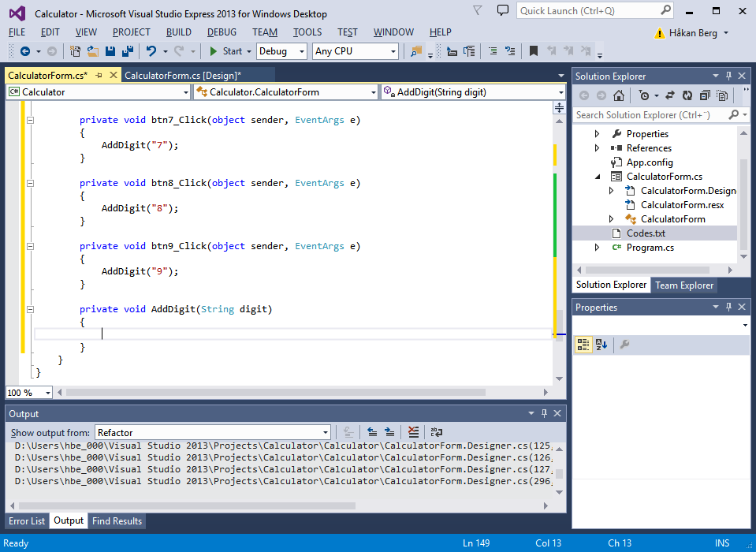
Task: Open the TOOLS menu
Action: [x=307, y=32]
